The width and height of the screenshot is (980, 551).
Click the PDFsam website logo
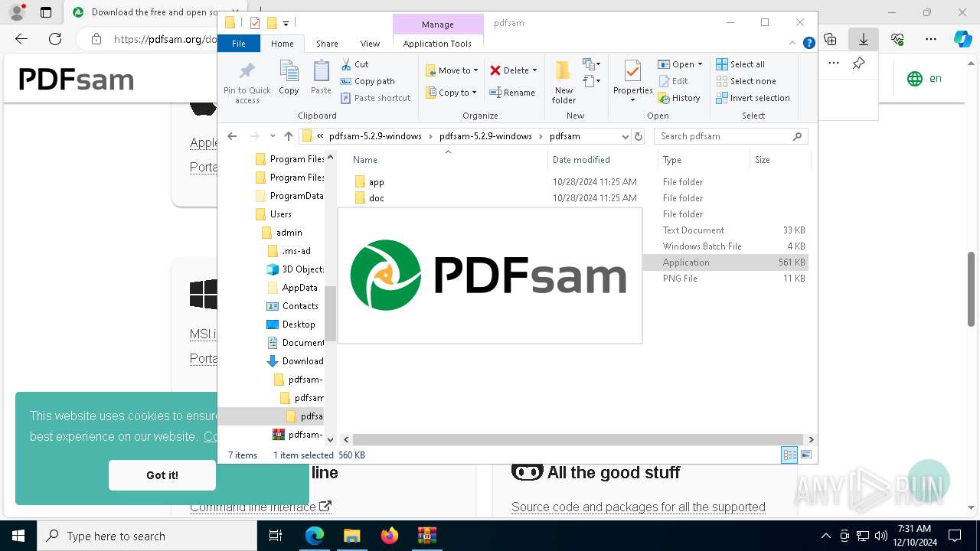pyautogui.click(x=77, y=80)
